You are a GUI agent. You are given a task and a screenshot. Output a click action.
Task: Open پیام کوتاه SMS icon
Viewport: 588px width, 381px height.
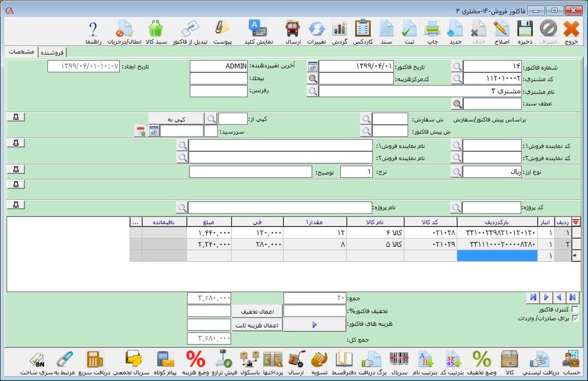click(164, 359)
